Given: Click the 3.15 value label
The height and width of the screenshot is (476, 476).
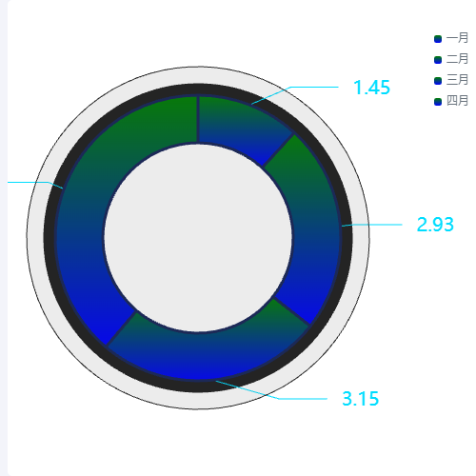Looking at the screenshot, I should point(361,399).
